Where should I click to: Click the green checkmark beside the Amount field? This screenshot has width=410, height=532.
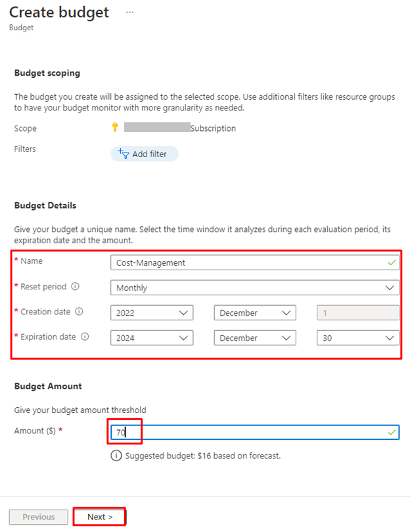click(392, 432)
